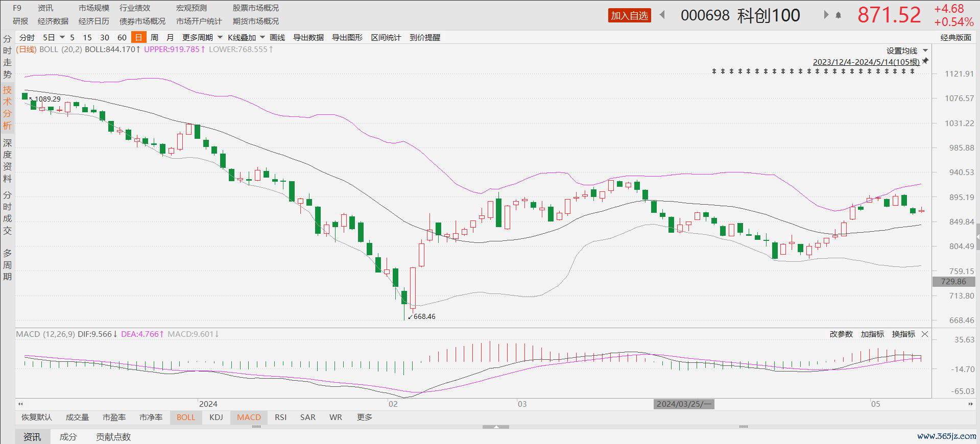Open the F9 menu item
The height and width of the screenshot is (444, 980).
coord(17,8)
